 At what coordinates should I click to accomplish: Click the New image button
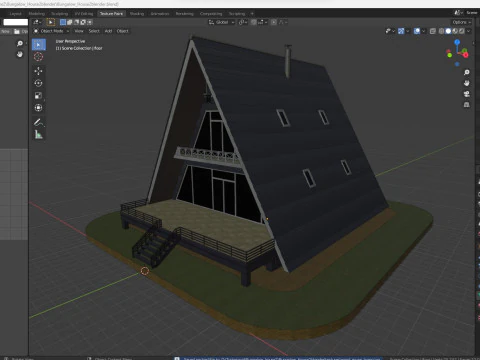(5, 31)
